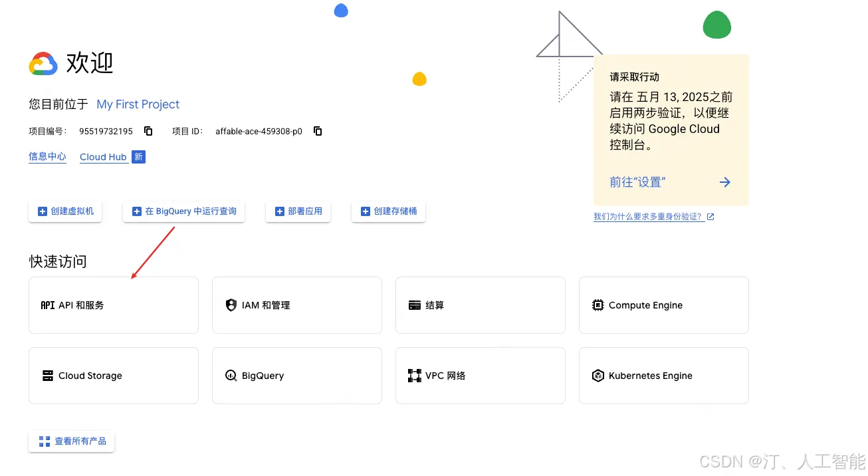Image resolution: width=868 pixels, height=476 pixels.
Task: Click the 查看所有产品 button
Action: tap(72, 441)
